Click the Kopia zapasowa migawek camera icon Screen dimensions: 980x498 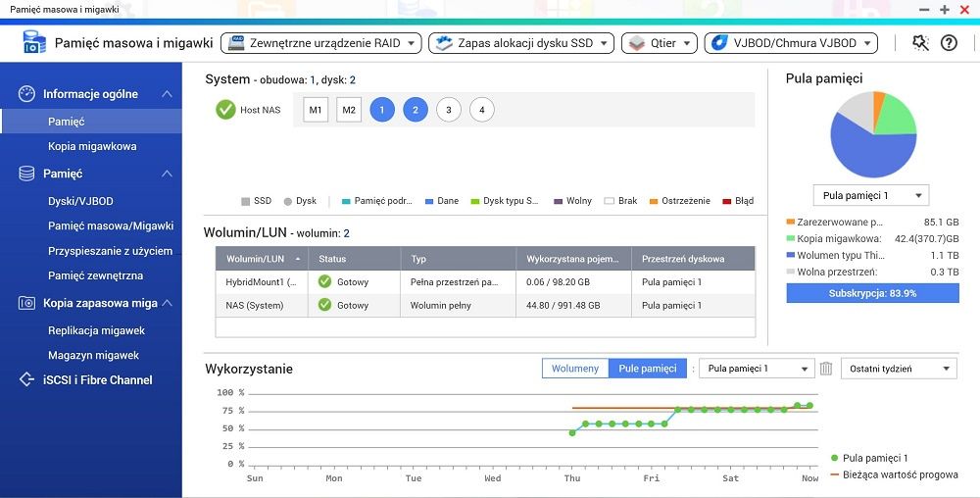click(26, 303)
